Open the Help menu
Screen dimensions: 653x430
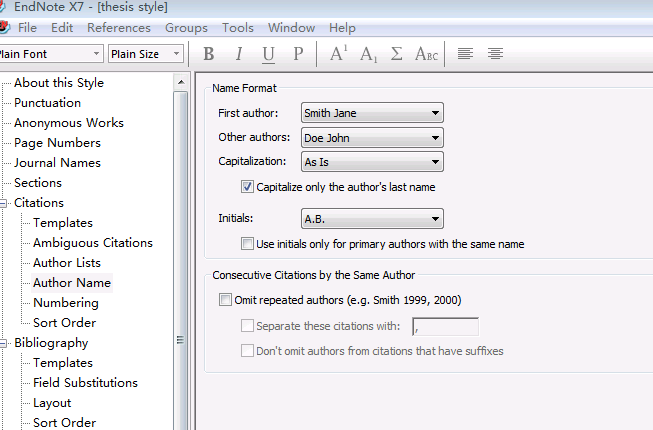(342, 27)
